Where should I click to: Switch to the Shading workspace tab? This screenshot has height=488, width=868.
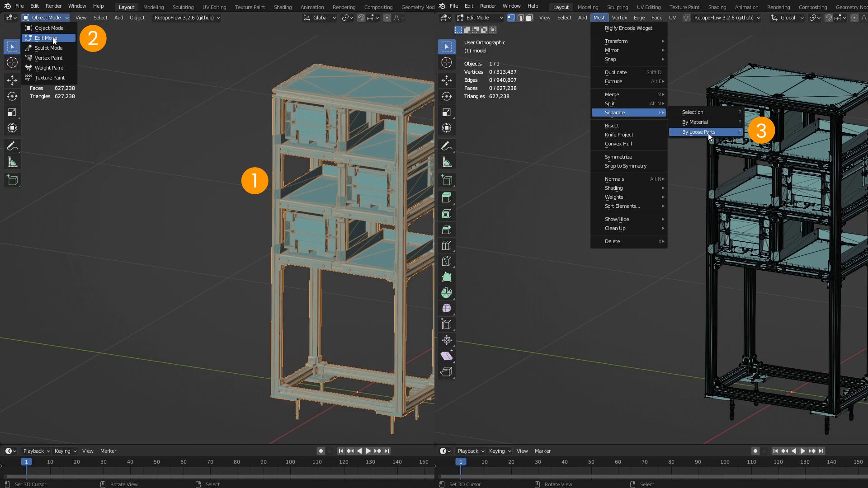[283, 7]
